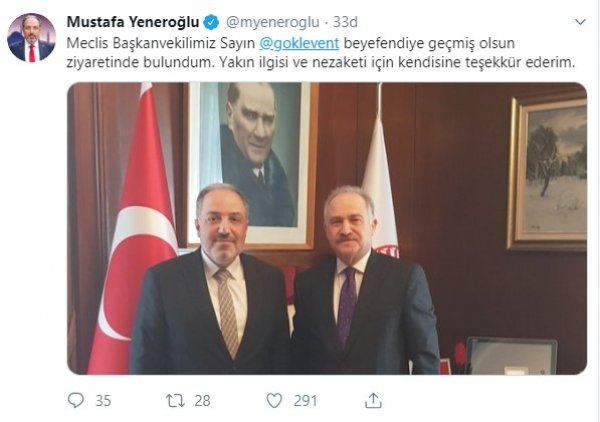This screenshot has width=600, height=422.
Task: Click the Mustafa Yeneroğlu display name
Action: [x=133, y=22]
